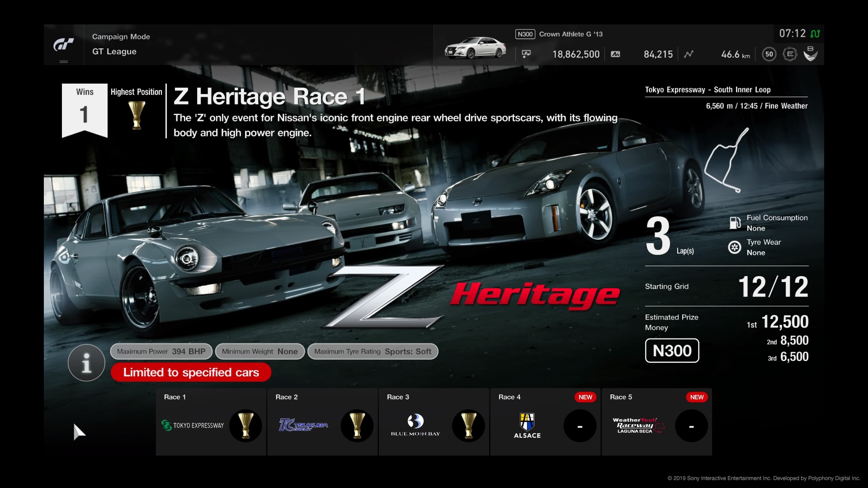
Task: Click the 1st prize 12,500 value
Action: click(x=785, y=322)
